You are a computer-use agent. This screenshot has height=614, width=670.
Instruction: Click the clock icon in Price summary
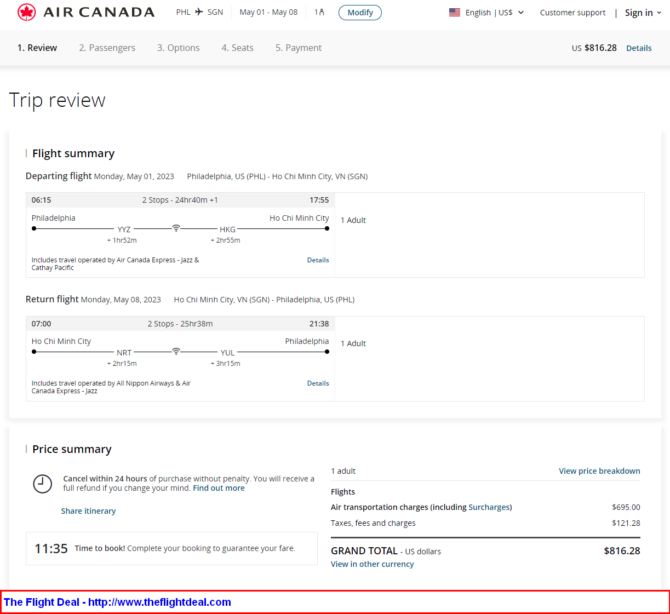click(x=42, y=484)
